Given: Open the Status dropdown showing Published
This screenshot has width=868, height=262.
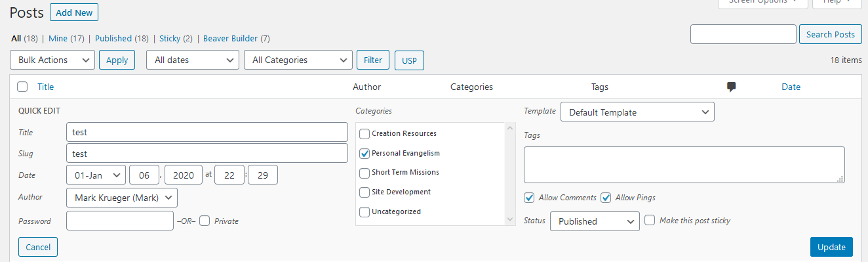Looking at the screenshot, I should click(595, 221).
